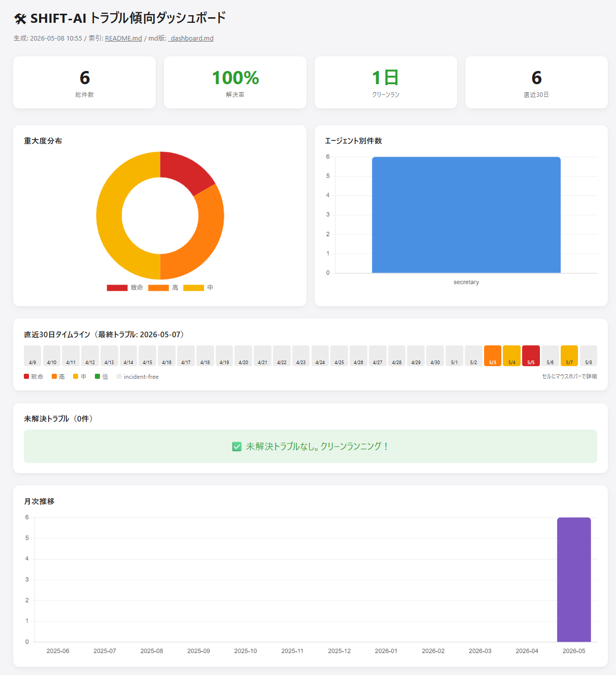Select the 5/1 timeline cell
Screen dimensions: 616x675
(x=454, y=356)
